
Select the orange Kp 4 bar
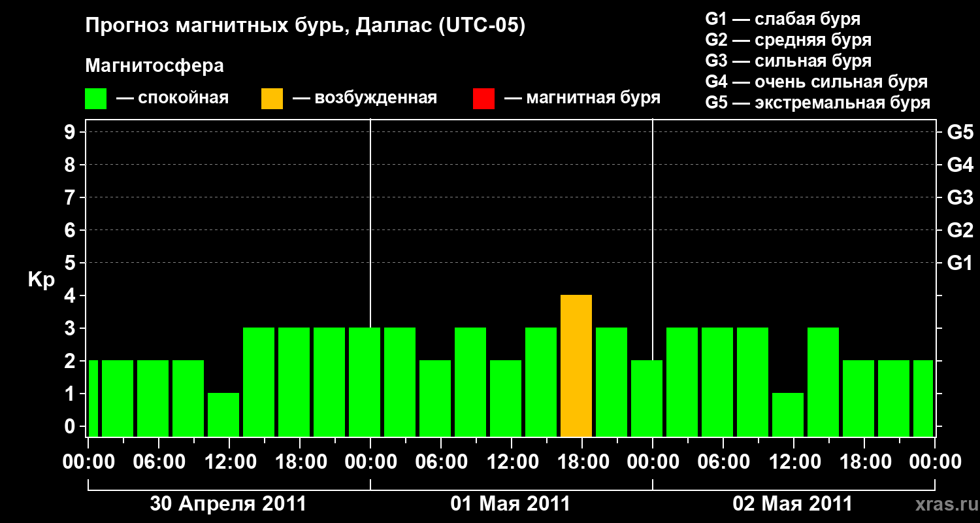(x=576, y=366)
